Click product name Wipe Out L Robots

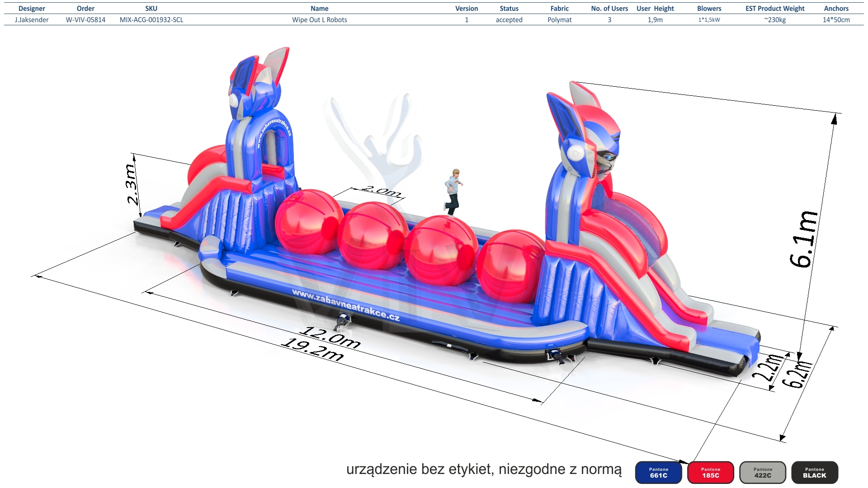coord(320,20)
